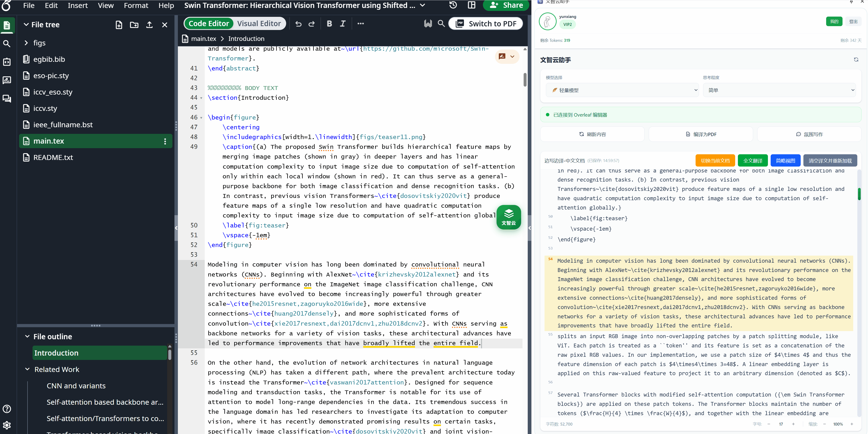The width and height of the screenshot is (868, 434).
Task: Open project search in left sidebar
Action: pos(7,43)
